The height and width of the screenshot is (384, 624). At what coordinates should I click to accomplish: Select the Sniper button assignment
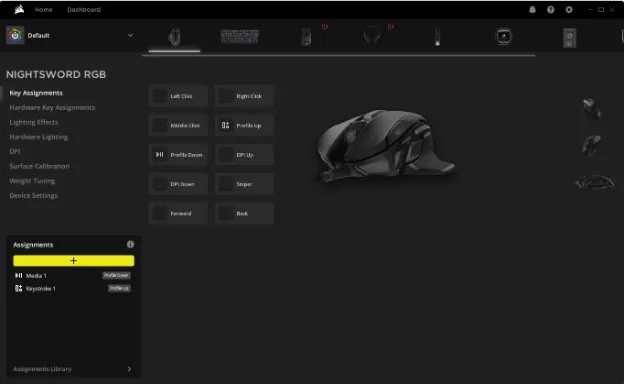point(244,184)
